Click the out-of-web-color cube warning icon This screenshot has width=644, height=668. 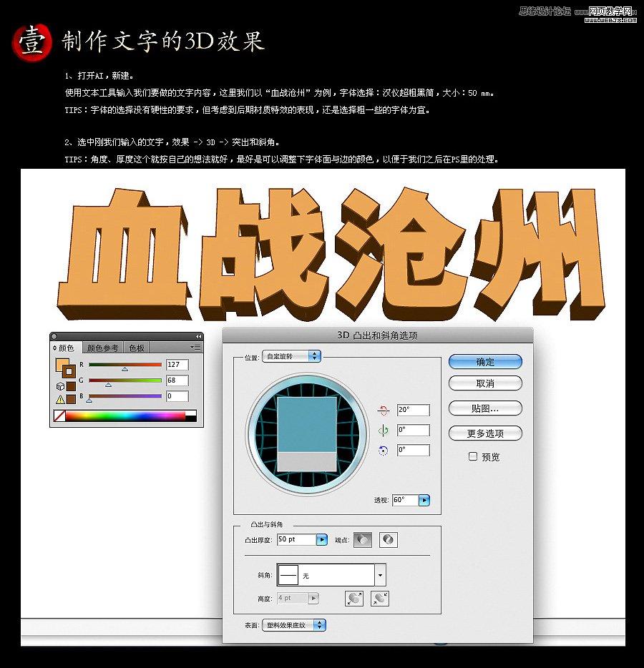coord(60,386)
